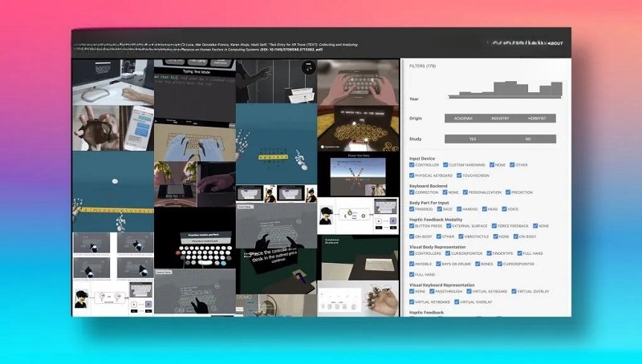Toggle NONE under Input Device
The height and width of the screenshot is (364, 642).
point(492,165)
